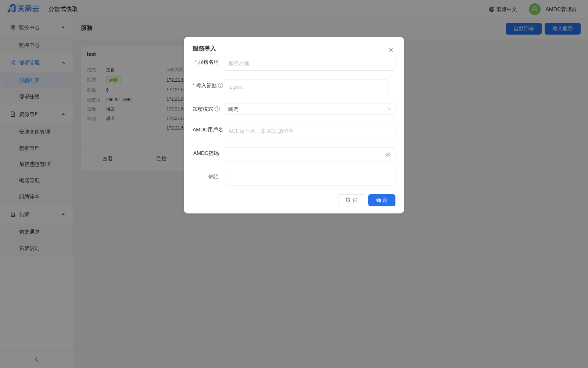Open 告警規則 in sidebar
The image size is (588, 368).
37,248
